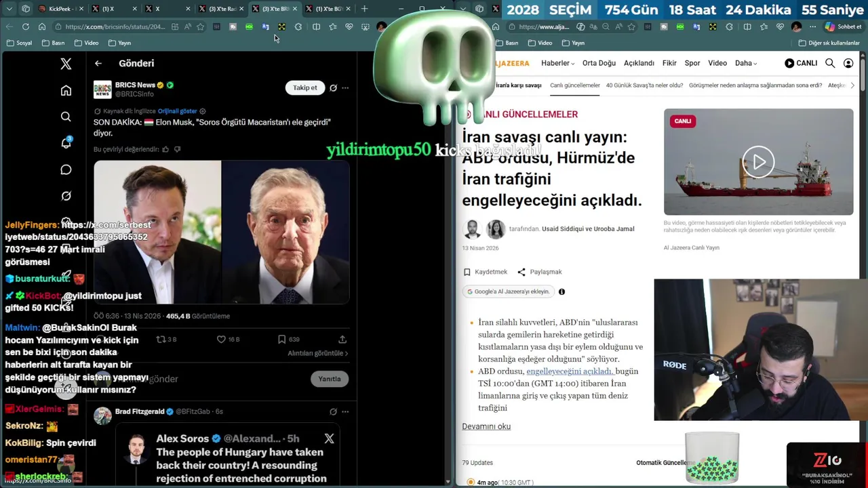Click the X logo above the sidebar

tap(66, 64)
